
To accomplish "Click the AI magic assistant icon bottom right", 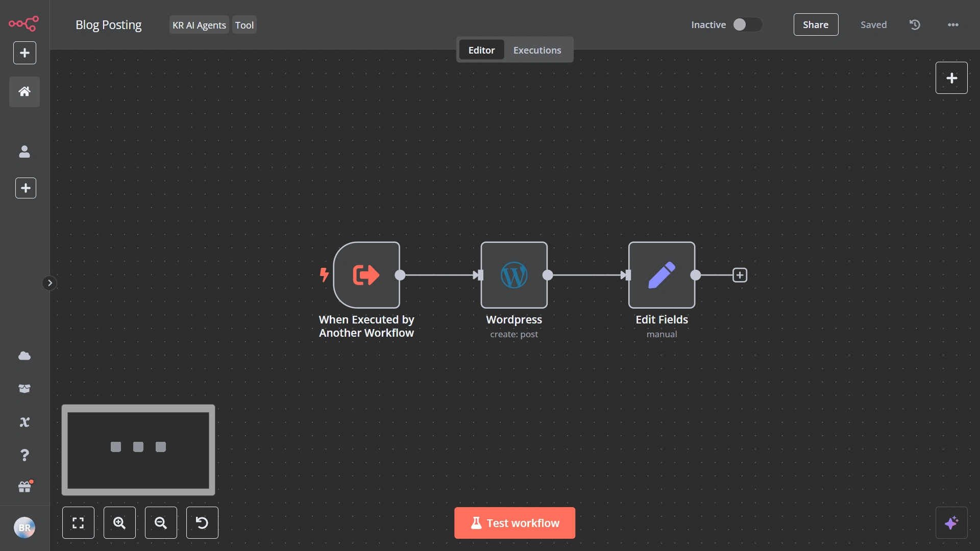I will tap(952, 523).
